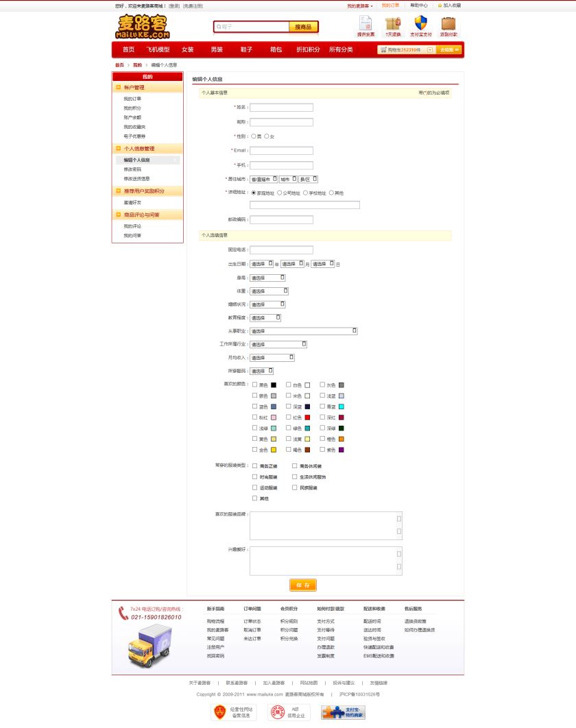Check the 运动服装 clothing type checkbox
The height and width of the screenshot is (728, 576).
click(x=254, y=487)
